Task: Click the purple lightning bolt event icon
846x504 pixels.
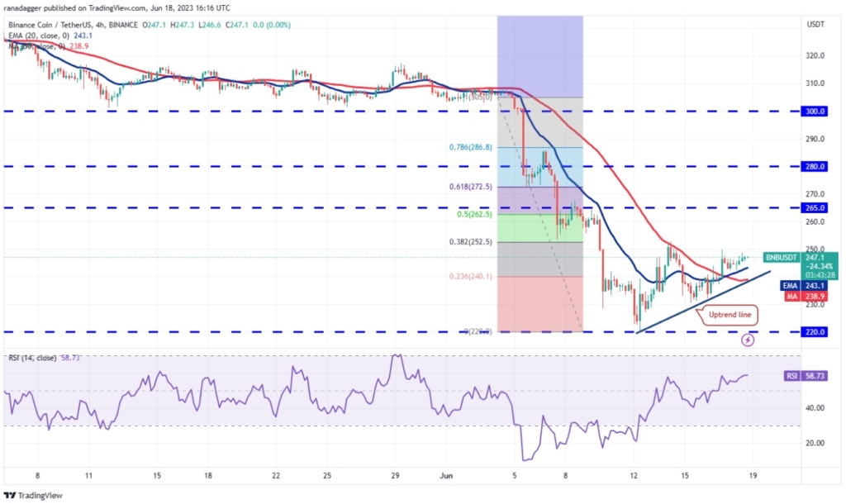Action: (x=747, y=340)
